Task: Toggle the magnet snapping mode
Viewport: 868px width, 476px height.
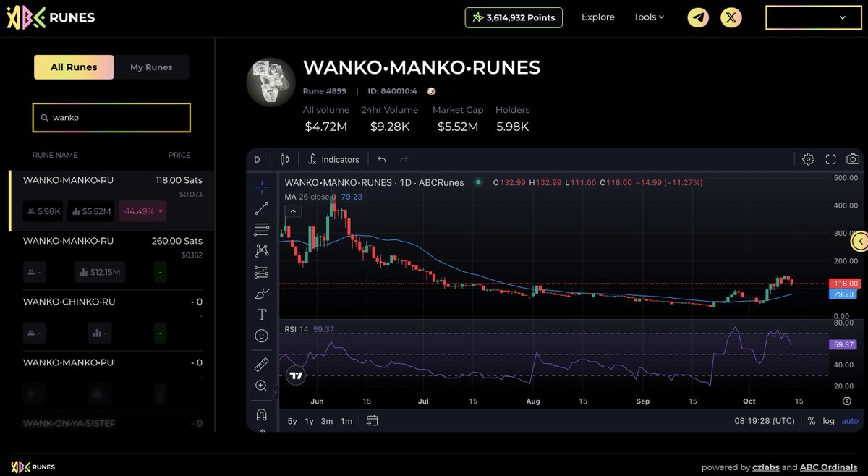Action: [x=261, y=415]
